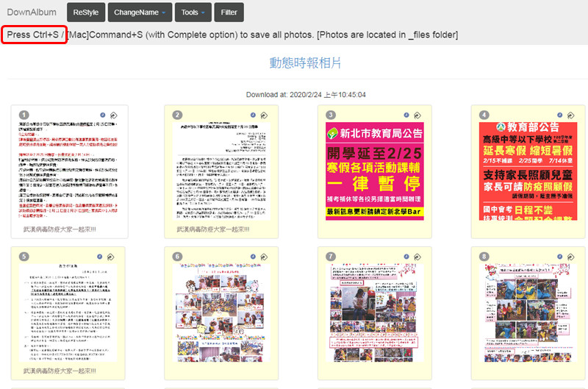Open photo 2 official letter thumbnail
This screenshot has height=389, width=588.
tap(221, 171)
